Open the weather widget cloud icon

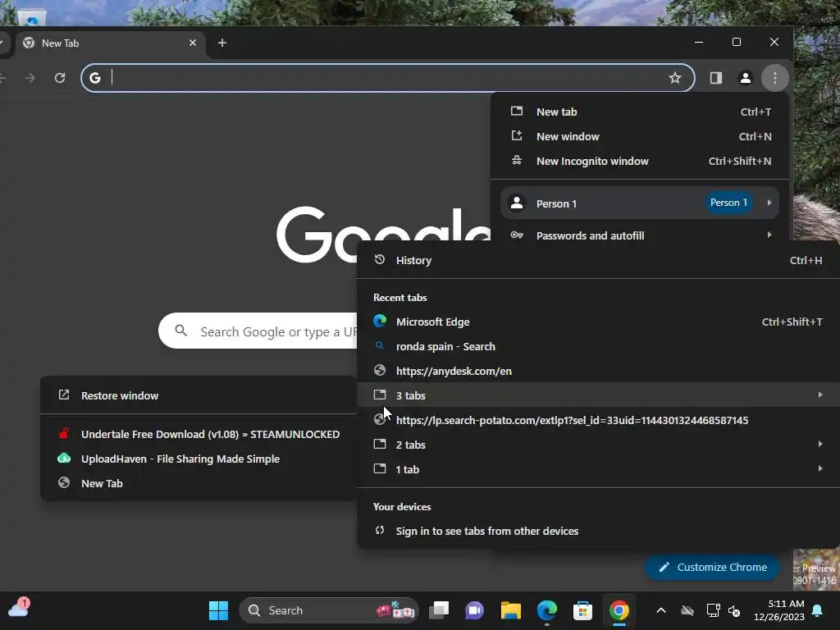[x=18, y=609]
